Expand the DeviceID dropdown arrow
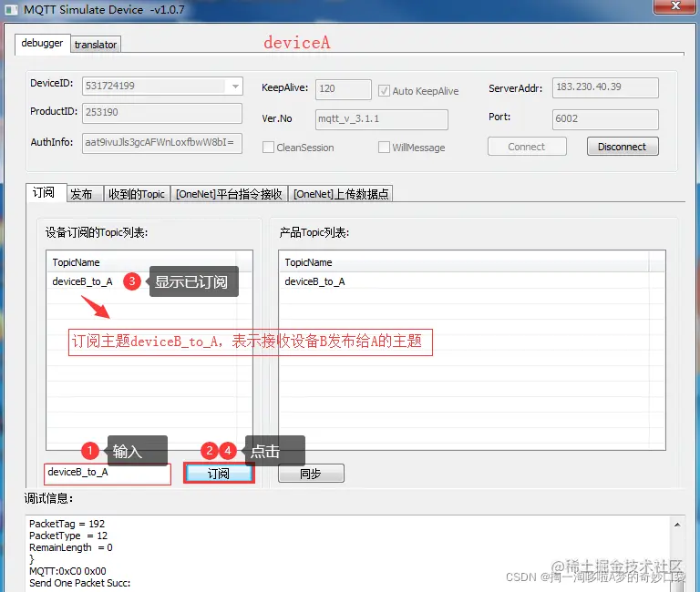The width and height of the screenshot is (700, 592). click(x=235, y=87)
